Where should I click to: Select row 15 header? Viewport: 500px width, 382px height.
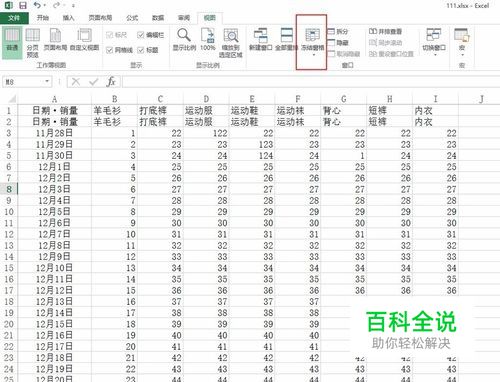(x=9, y=268)
